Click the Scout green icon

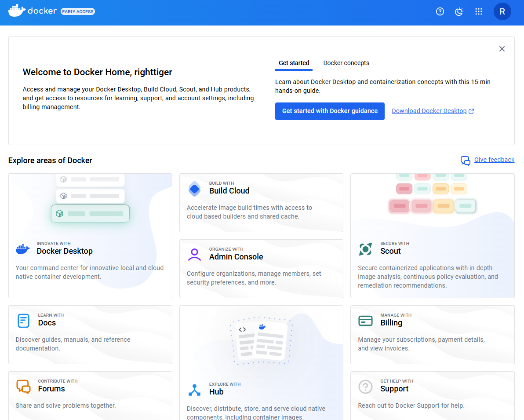click(x=365, y=249)
